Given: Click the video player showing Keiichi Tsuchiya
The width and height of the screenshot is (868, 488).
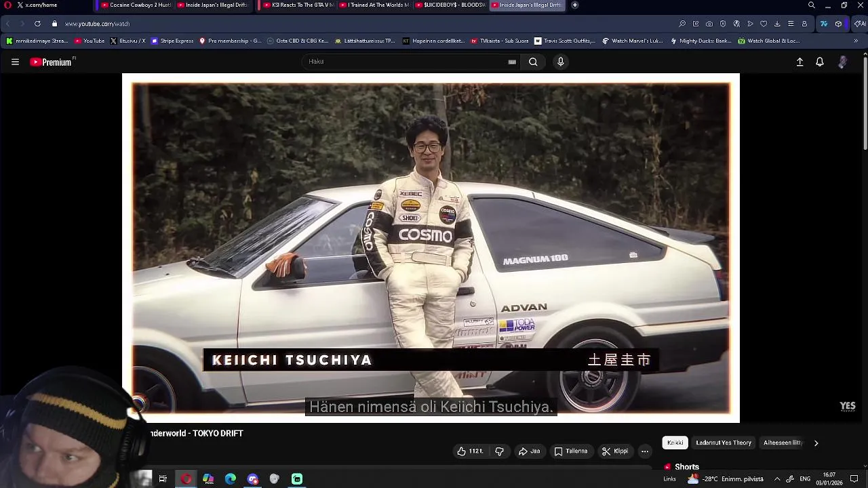Looking at the screenshot, I should click(x=431, y=247).
